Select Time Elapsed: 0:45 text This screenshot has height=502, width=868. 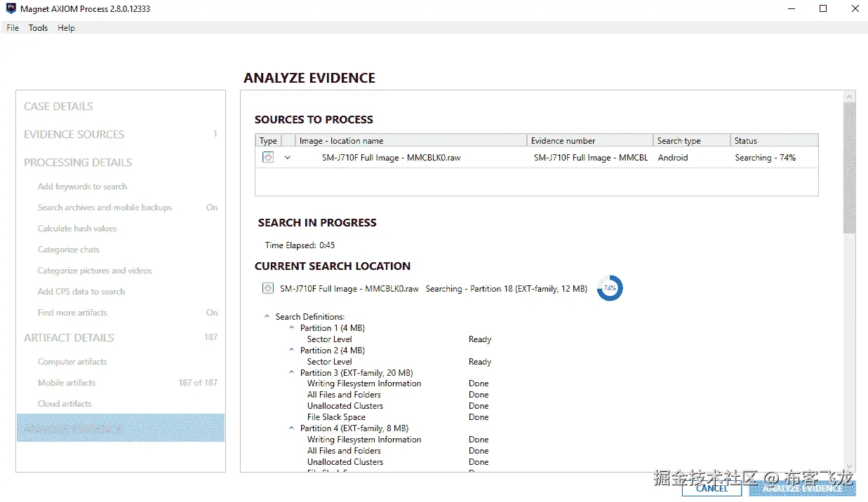tap(300, 245)
